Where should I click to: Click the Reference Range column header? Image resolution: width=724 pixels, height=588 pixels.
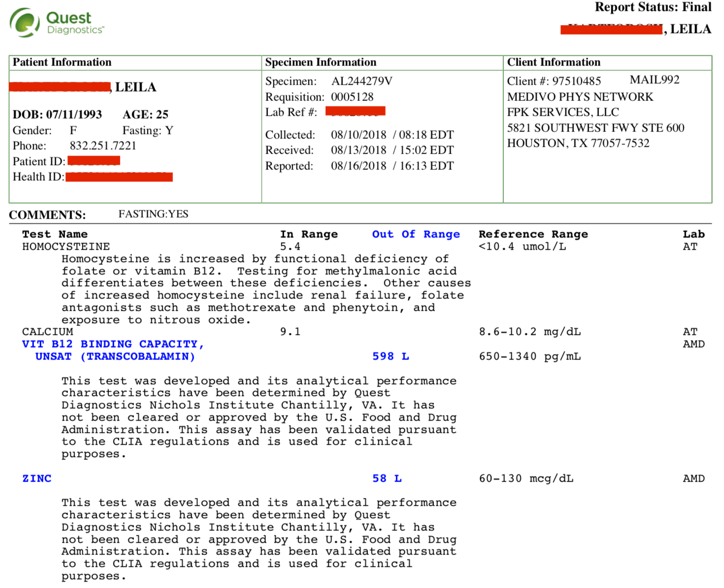click(x=533, y=234)
